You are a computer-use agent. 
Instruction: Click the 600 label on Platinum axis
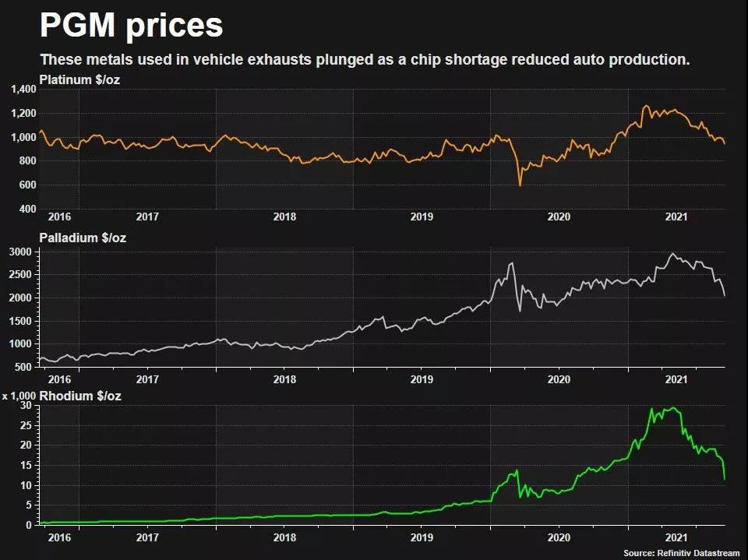(x=28, y=185)
